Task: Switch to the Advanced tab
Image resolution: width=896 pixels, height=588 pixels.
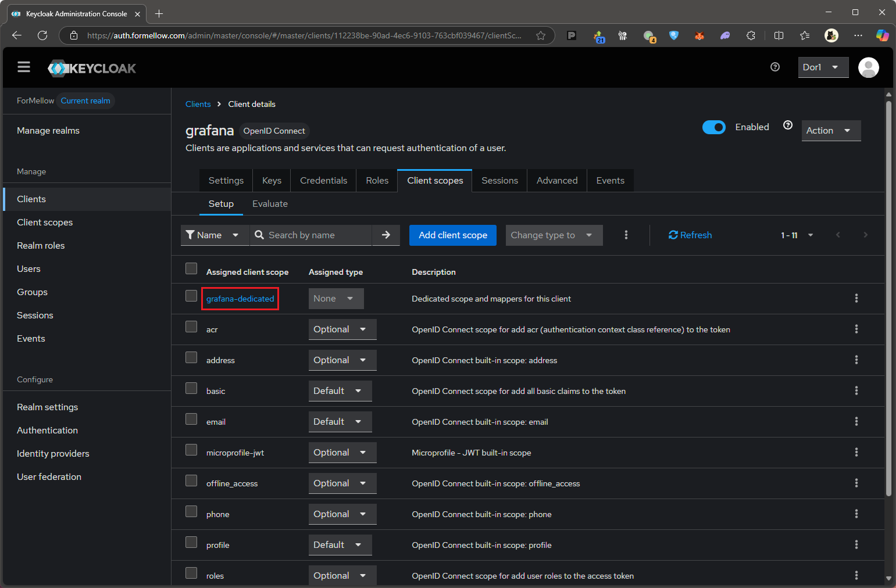Action: click(557, 181)
